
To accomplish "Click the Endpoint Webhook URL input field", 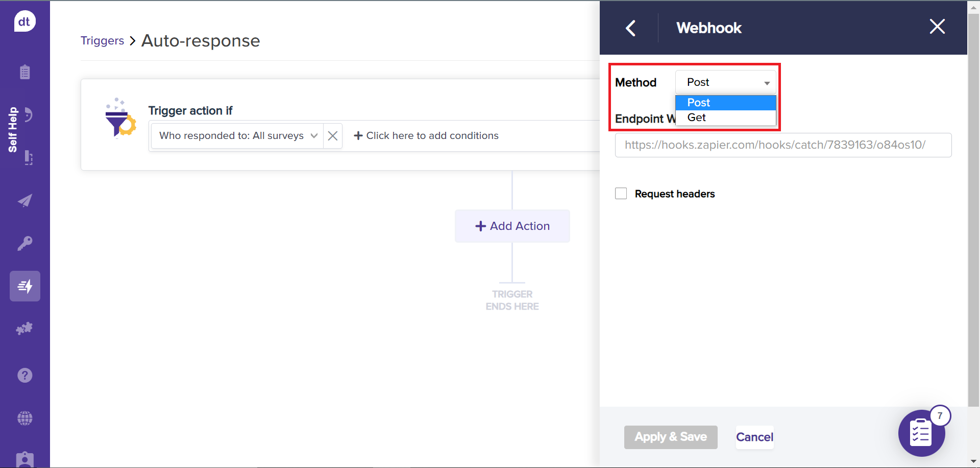I will (x=782, y=145).
